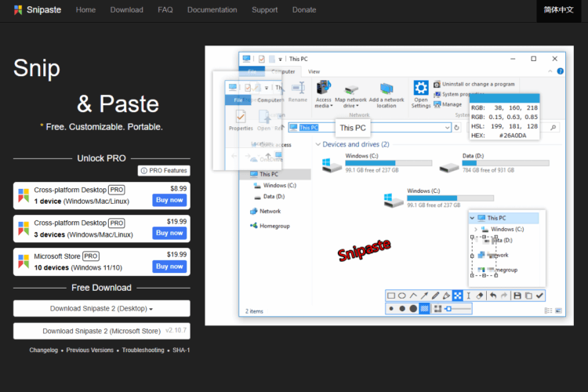The height and width of the screenshot is (392, 588).
Task: Click the blue help icon in Explorer
Action: [560, 71]
